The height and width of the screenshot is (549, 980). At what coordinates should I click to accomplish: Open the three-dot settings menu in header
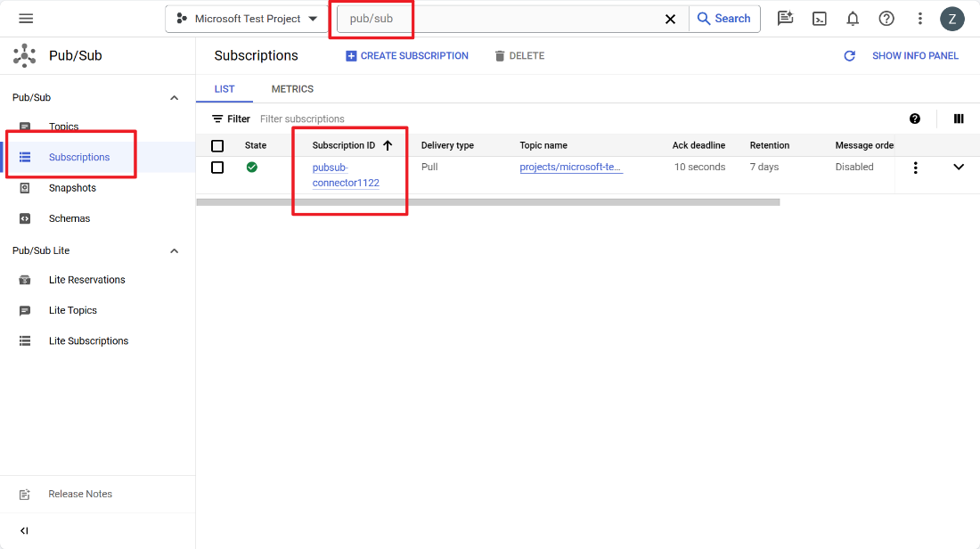(x=920, y=19)
